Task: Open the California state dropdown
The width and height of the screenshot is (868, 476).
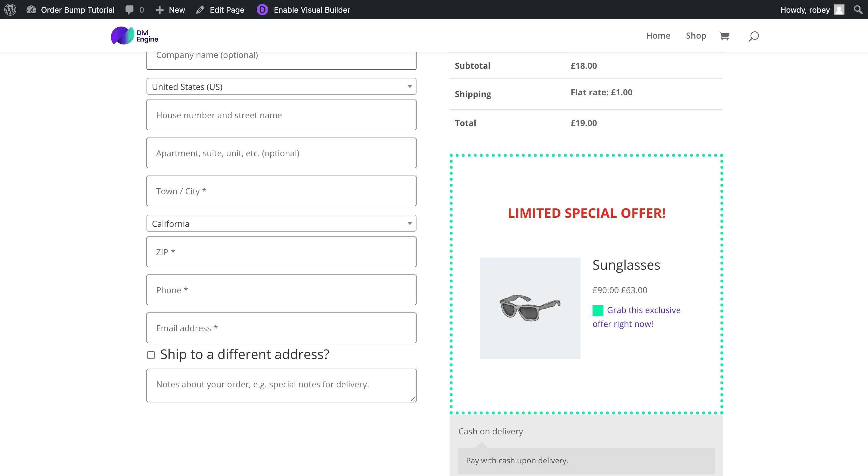Action: pyautogui.click(x=281, y=223)
